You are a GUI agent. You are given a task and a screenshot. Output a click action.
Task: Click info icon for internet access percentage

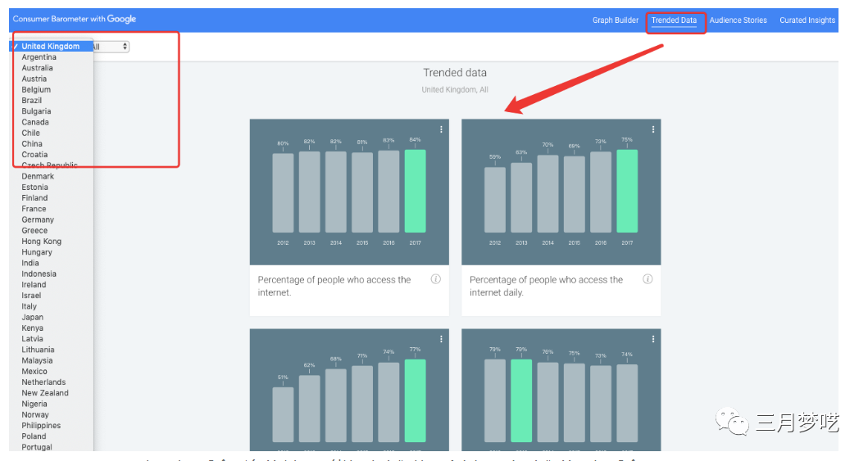click(435, 279)
